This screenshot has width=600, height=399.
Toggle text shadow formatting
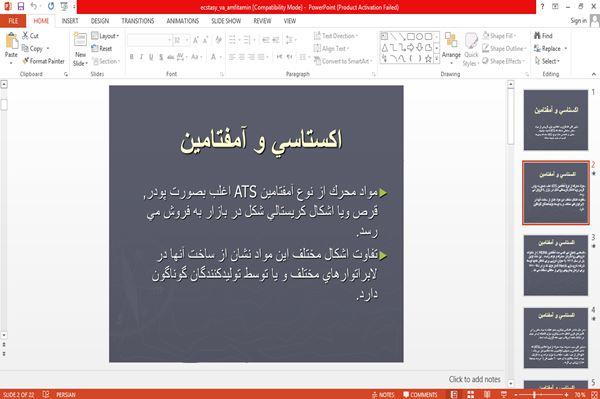[161, 57]
